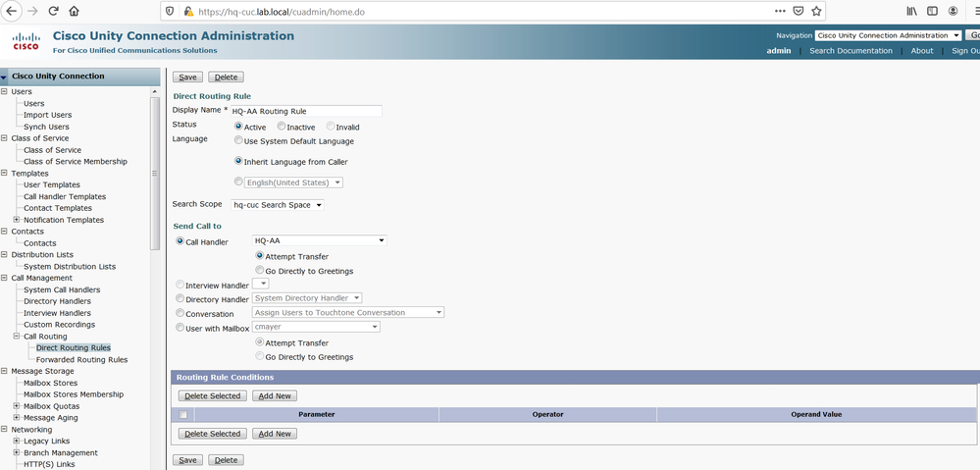Click the Pocket save icon
980x470 pixels.
point(799,11)
